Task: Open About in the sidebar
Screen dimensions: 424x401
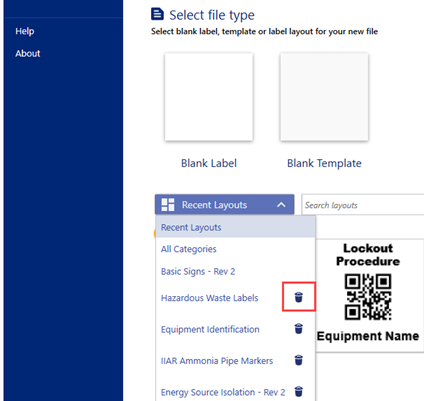Action: pyautogui.click(x=28, y=53)
